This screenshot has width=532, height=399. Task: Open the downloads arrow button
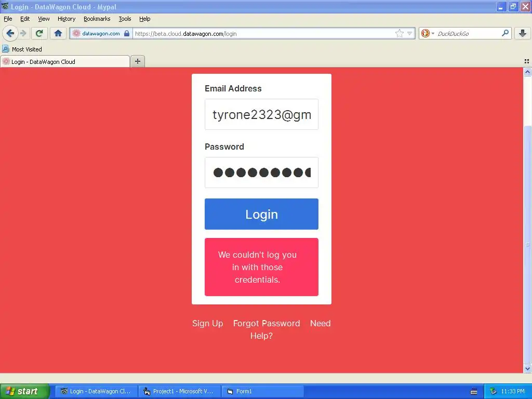click(523, 33)
